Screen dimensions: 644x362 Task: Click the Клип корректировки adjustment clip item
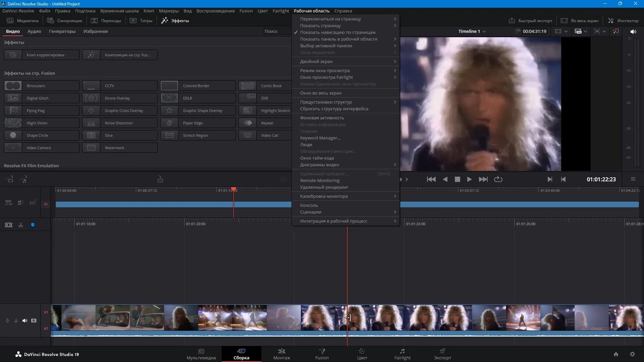click(x=41, y=55)
